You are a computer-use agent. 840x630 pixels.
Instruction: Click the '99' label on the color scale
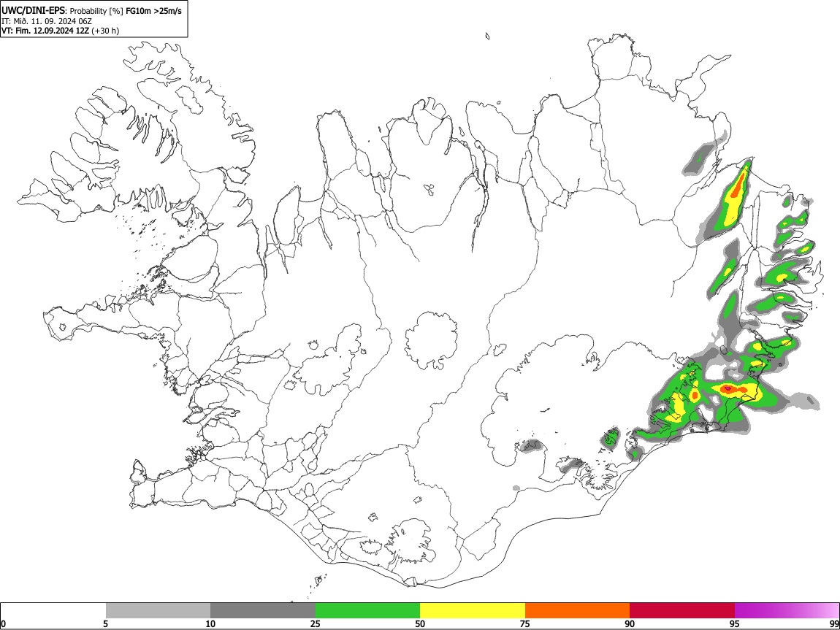pyautogui.click(x=833, y=623)
